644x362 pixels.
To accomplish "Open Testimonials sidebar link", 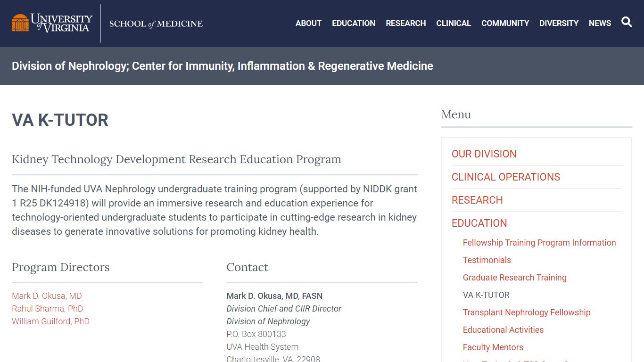I will pyautogui.click(x=487, y=260).
